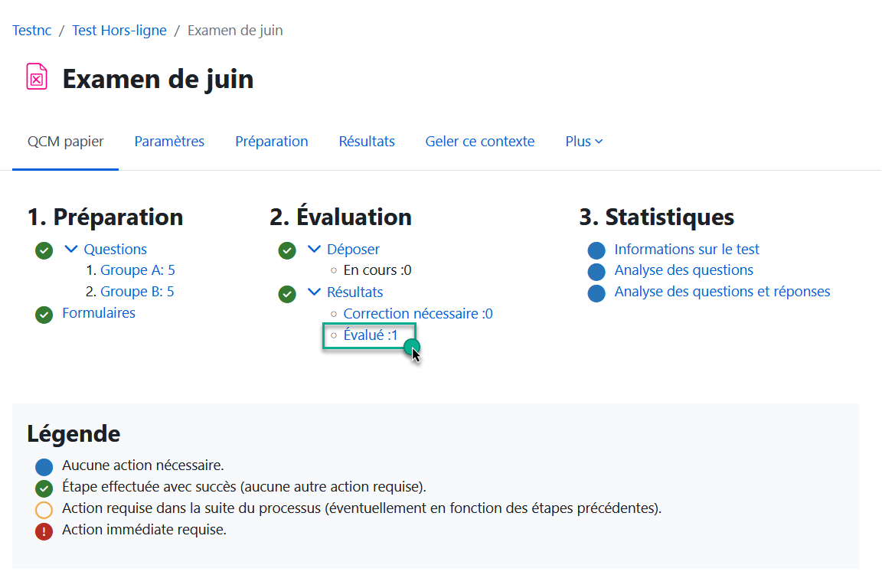
Task: Click red exclamation icon in the legend
Action: pos(44,531)
